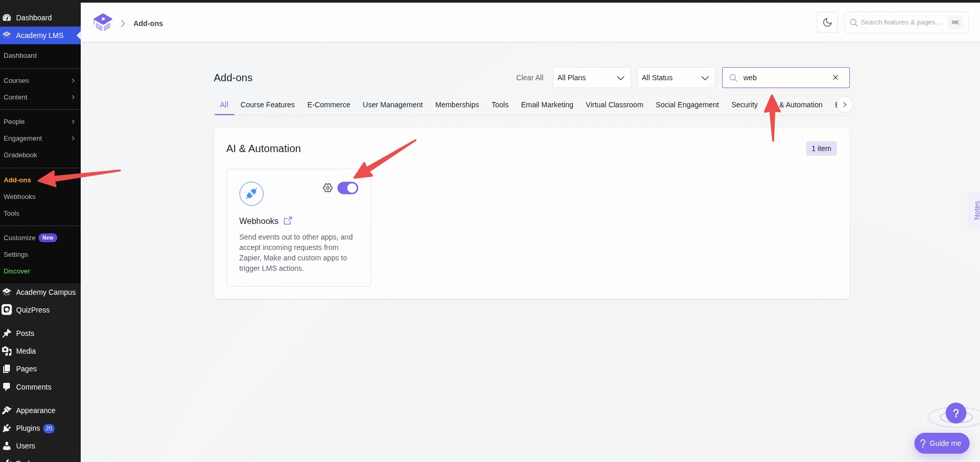
Task: Open the Appearance menu icon
Action: pyautogui.click(x=7, y=410)
